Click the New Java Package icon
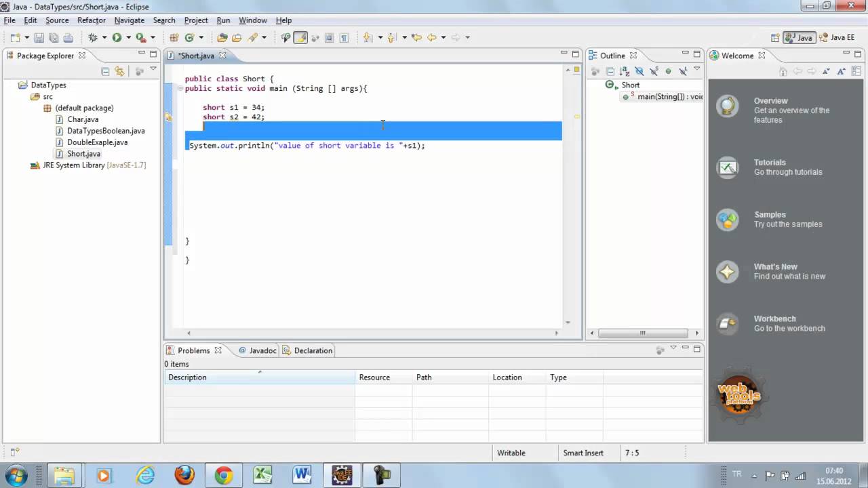The width and height of the screenshot is (868, 488). (174, 38)
